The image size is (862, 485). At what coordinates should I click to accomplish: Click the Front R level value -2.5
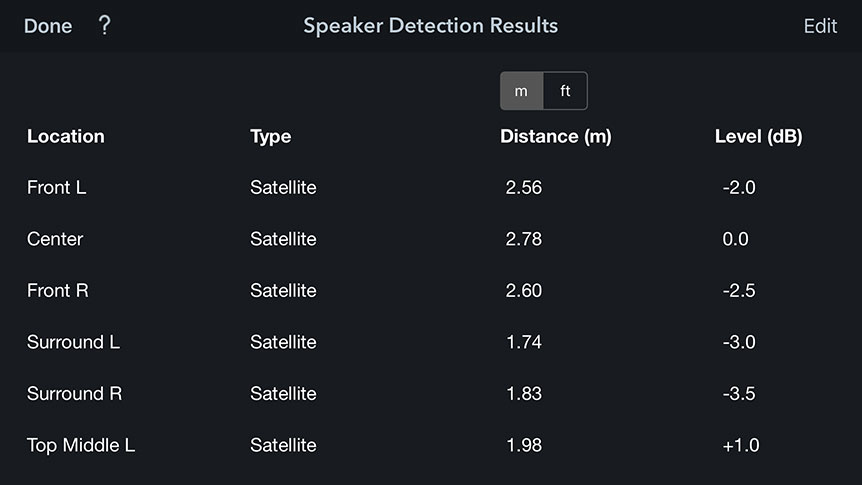click(739, 290)
